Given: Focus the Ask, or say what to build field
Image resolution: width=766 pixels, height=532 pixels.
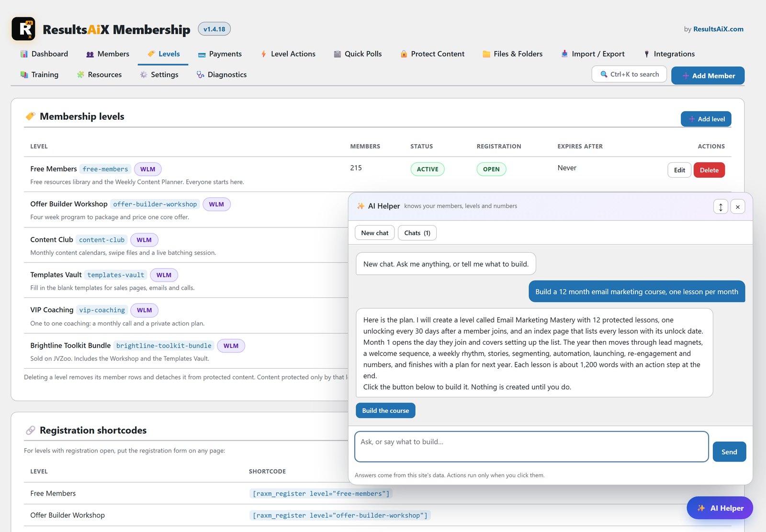Looking at the screenshot, I should tap(531, 447).
